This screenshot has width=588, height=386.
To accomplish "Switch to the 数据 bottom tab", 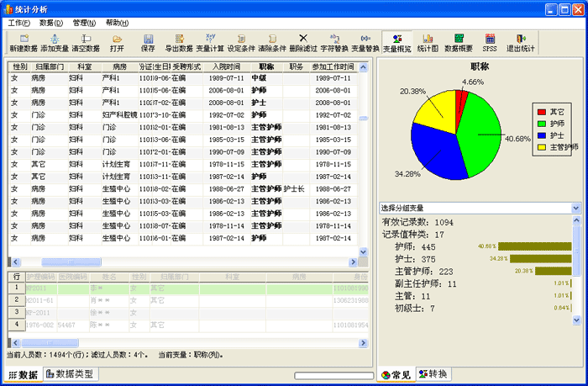I will tap(24, 375).
